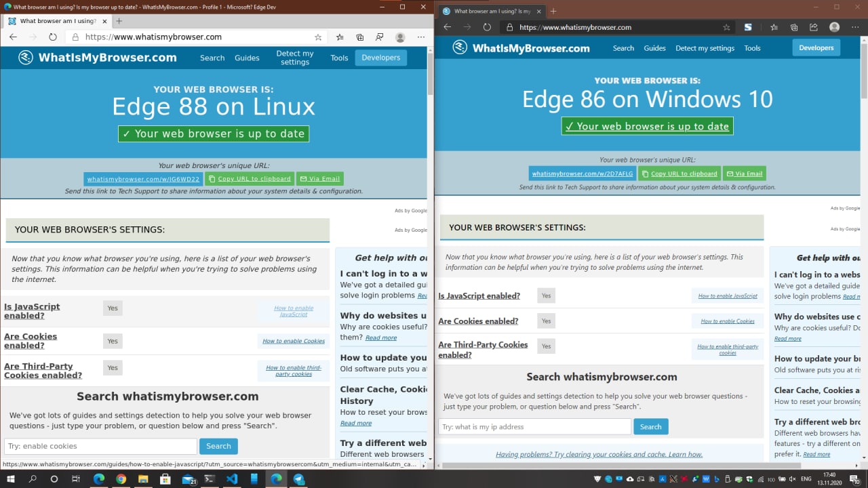The width and height of the screenshot is (868, 488).
Task: Open Collections in right Edge window
Action: [x=793, y=27]
